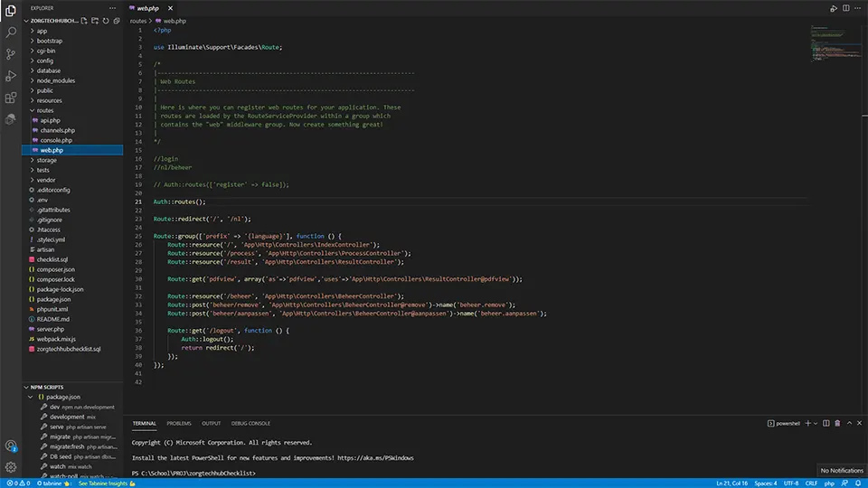Click See Tabnine Insights link
Image resolution: width=868 pixels, height=488 pixels.
[107, 483]
